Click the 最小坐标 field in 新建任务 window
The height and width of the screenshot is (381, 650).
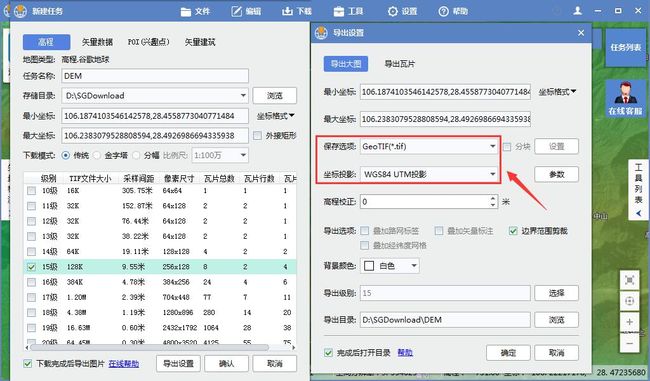[x=155, y=116]
